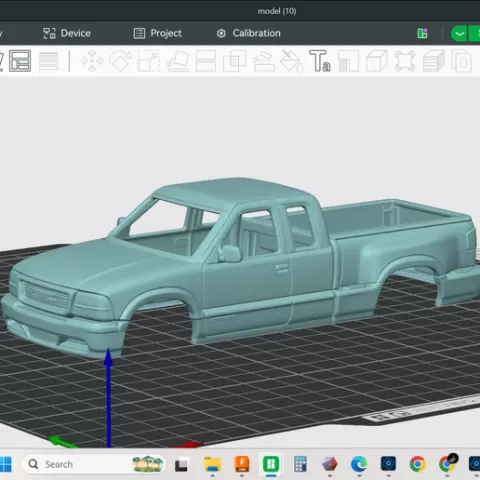Select the paint bucket with drop icon

(x=292, y=61)
